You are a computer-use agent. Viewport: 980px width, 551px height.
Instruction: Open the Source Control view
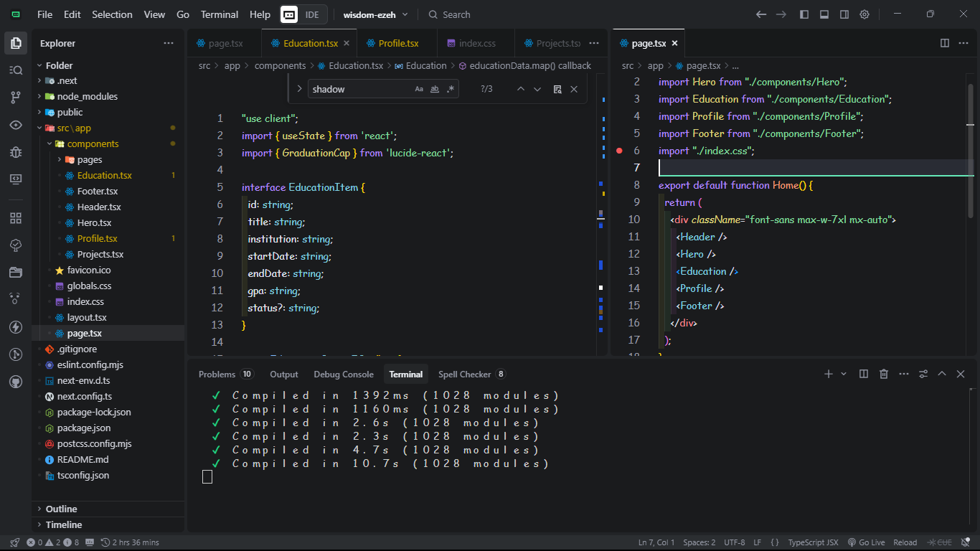pyautogui.click(x=16, y=96)
